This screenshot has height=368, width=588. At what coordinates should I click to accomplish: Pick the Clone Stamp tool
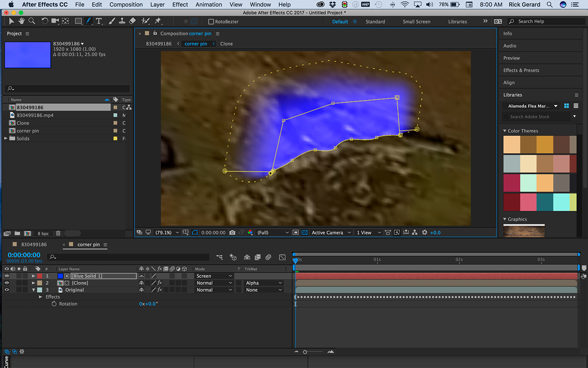122,21
